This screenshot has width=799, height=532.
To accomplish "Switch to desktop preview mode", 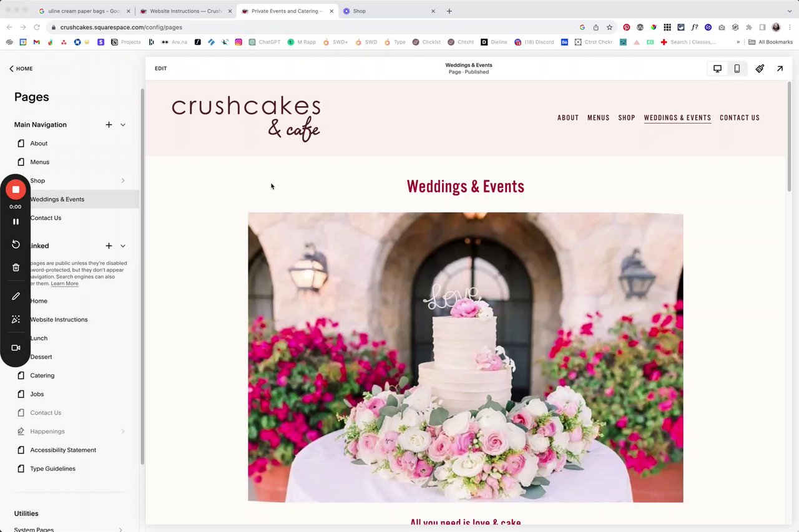I will (x=717, y=69).
